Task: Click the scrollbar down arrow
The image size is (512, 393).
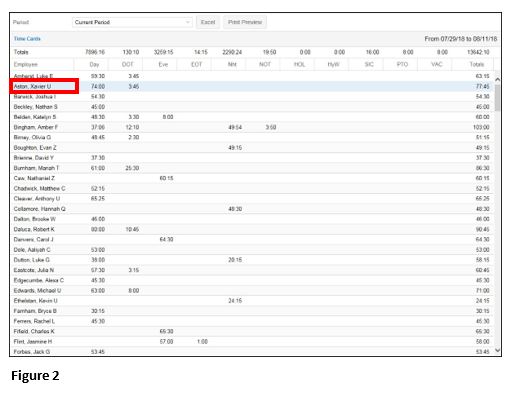Action: [497, 350]
